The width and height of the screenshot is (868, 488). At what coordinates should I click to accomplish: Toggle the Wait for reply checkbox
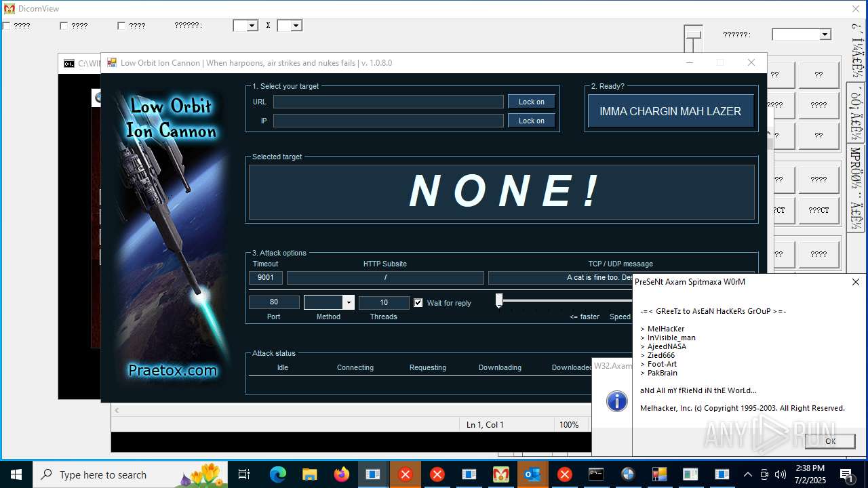[418, 303]
